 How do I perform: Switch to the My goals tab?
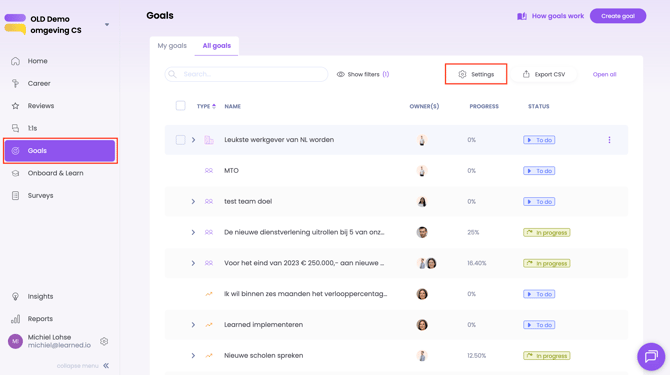[x=172, y=46]
